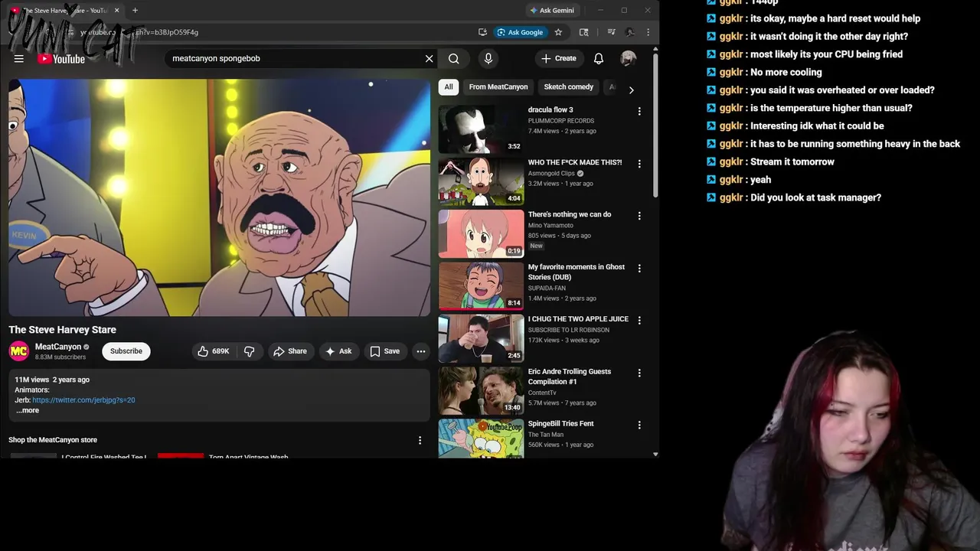Screen dimensions: 980x551
Task: Open Chrome three-dot menu
Action: click(648, 32)
